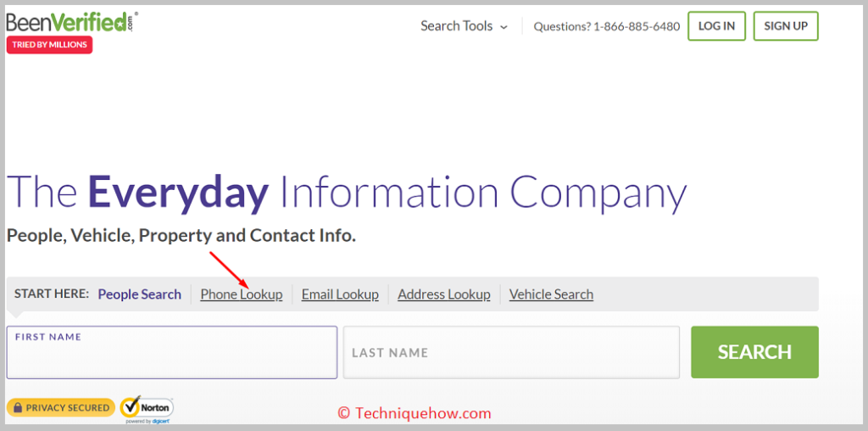The width and height of the screenshot is (868, 431).
Task: Focus the Last Name input field
Action: (511, 352)
